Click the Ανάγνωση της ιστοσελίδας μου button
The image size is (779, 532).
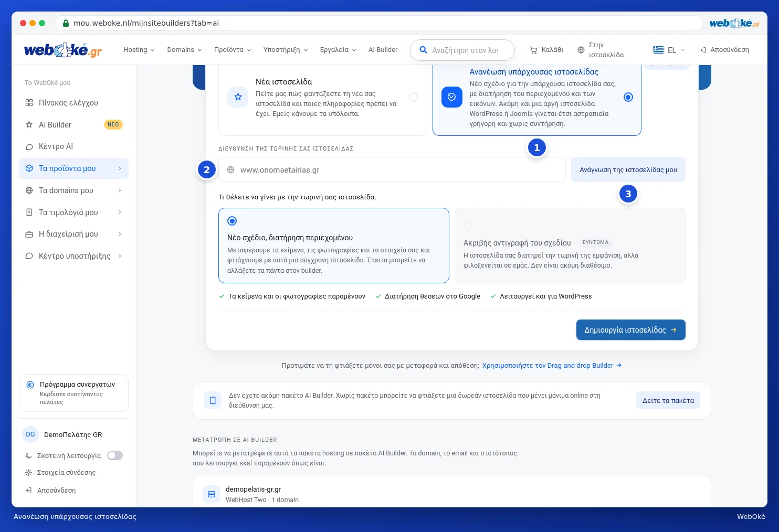[628, 169]
